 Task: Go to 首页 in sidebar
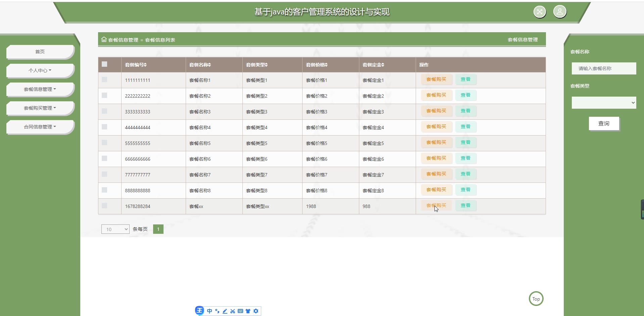40,52
